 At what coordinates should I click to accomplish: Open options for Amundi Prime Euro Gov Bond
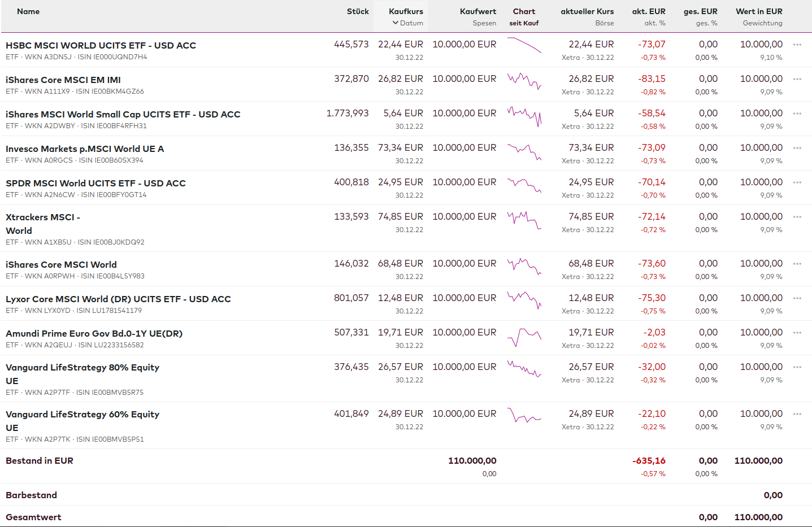click(797, 333)
